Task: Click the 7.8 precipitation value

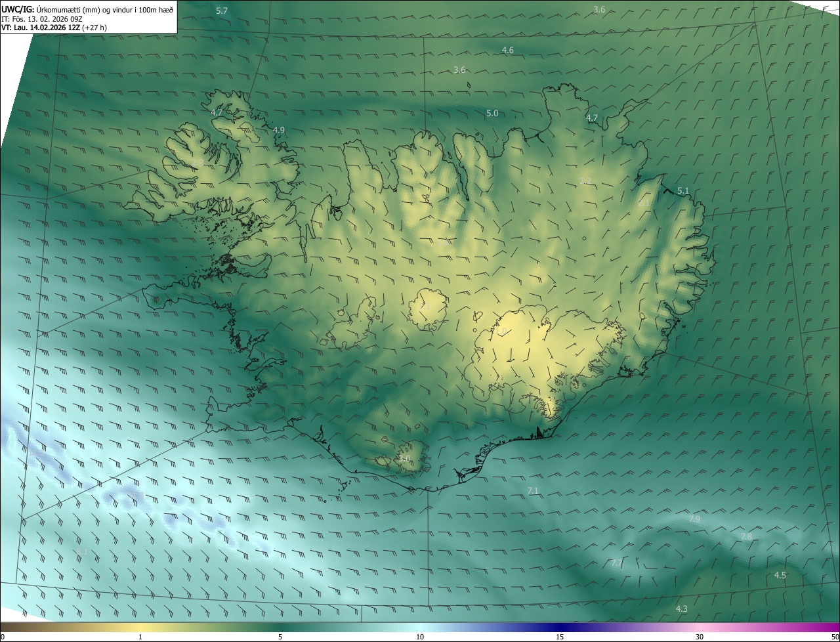Action: (x=746, y=537)
